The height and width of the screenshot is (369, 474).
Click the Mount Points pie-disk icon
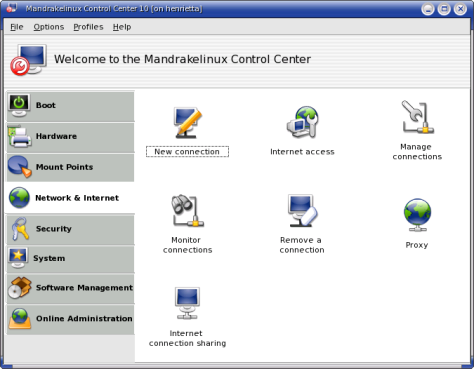[x=19, y=167]
